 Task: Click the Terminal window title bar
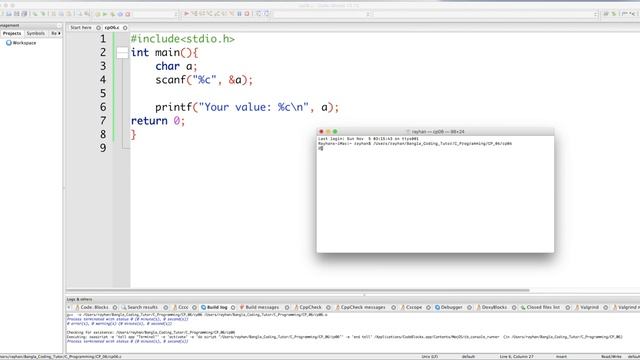435,131
